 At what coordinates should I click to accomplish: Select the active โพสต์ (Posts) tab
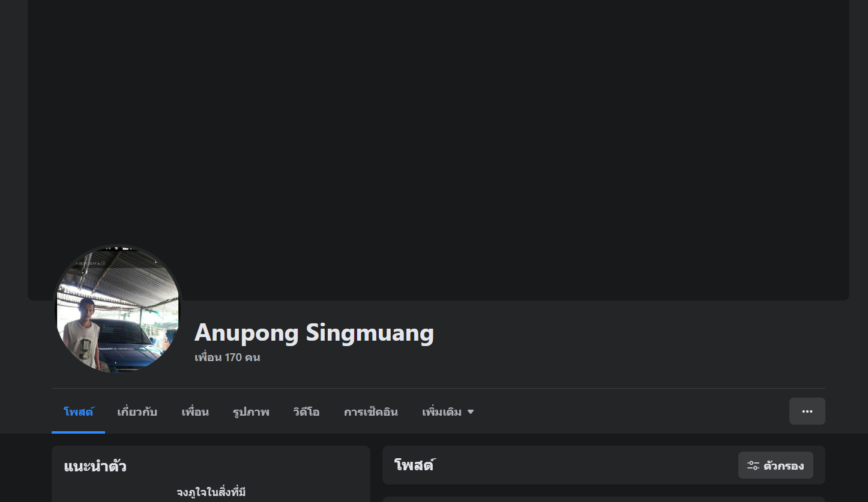coord(78,412)
